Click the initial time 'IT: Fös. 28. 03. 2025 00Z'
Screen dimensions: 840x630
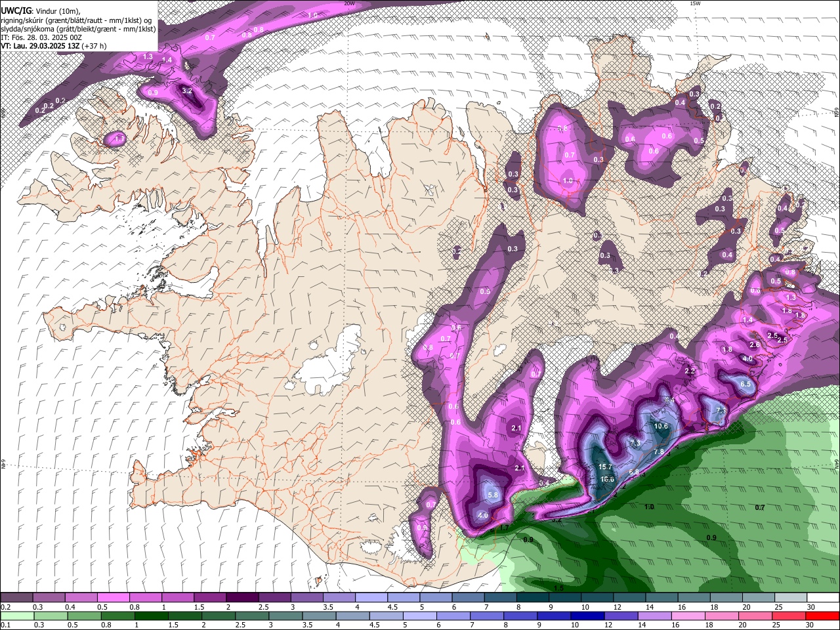(41, 37)
